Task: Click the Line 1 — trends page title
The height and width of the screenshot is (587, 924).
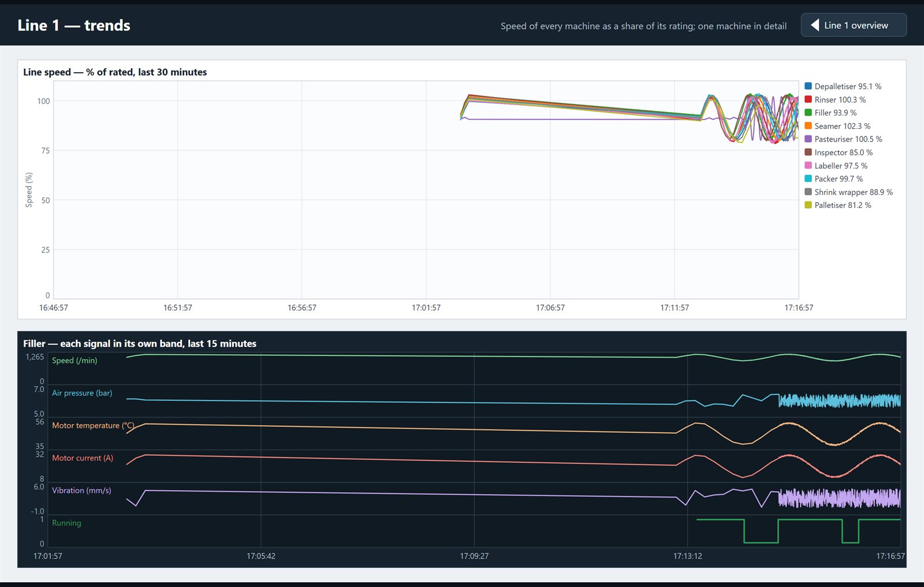Action: click(x=74, y=25)
